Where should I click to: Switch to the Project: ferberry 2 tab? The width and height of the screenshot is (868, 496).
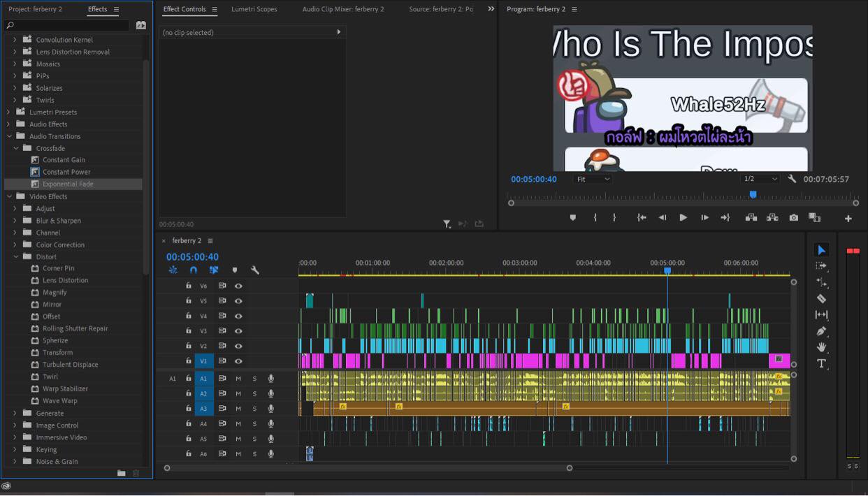pos(35,9)
